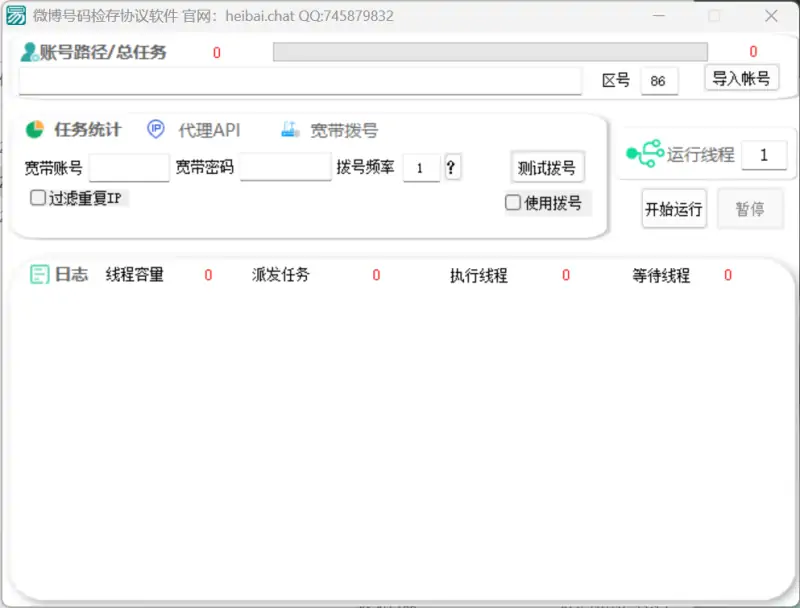Toggle the 使用拨号 checkbox

[513, 203]
